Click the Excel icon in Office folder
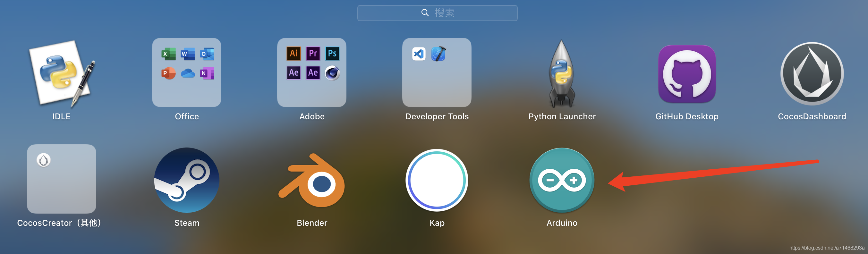This screenshot has width=868, height=254. pos(168,54)
